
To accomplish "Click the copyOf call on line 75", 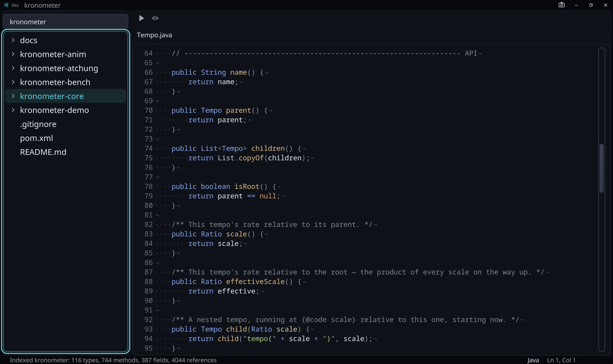I will 251,158.
